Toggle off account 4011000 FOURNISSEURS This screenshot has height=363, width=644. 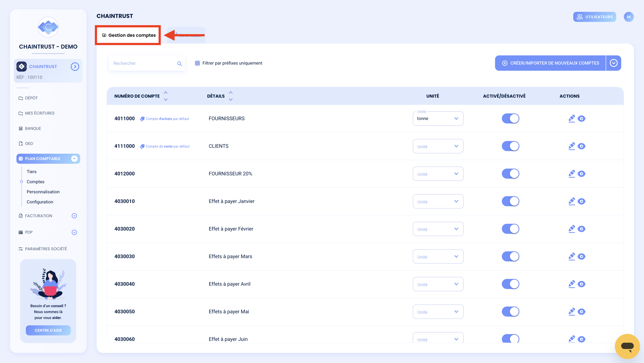click(x=510, y=118)
